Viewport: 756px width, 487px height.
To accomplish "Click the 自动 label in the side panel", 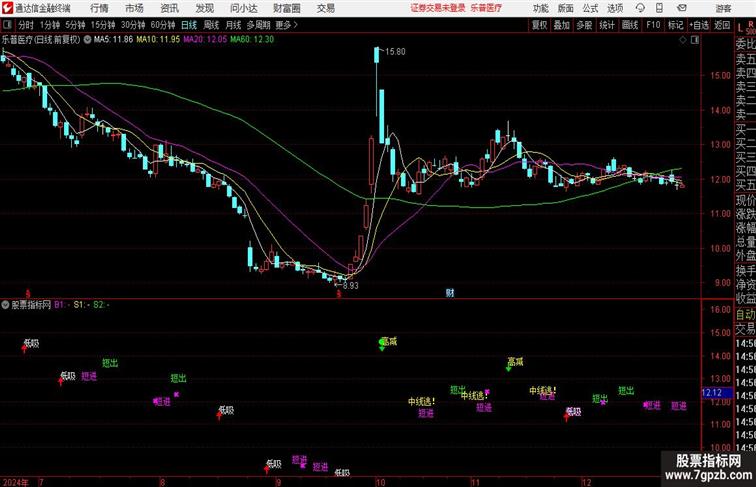I will point(745,314).
